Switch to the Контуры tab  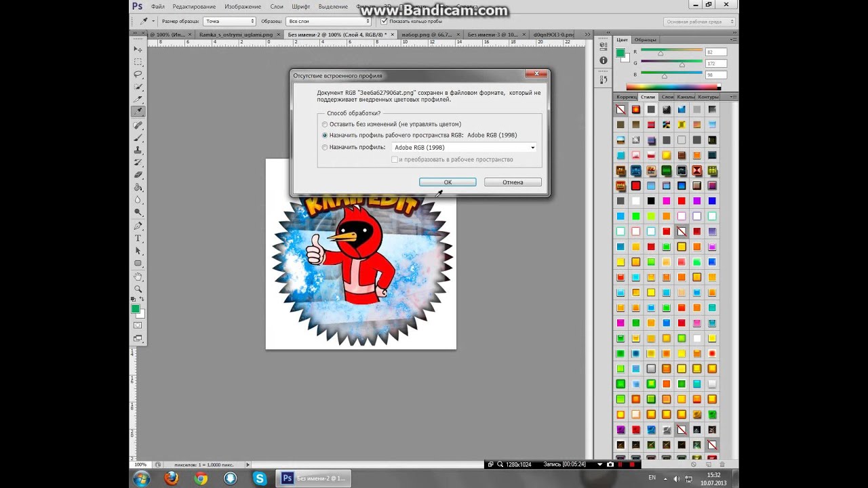point(708,97)
